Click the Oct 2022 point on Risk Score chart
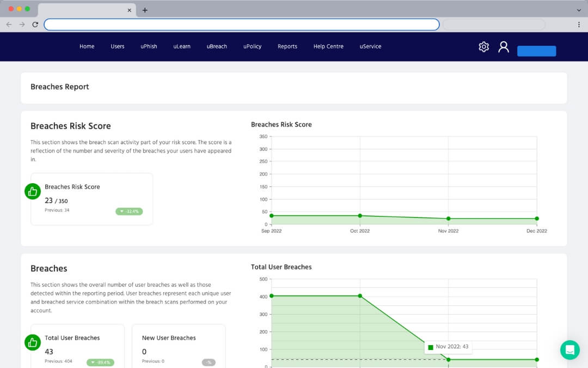The image size is (588, 368). 360,216
